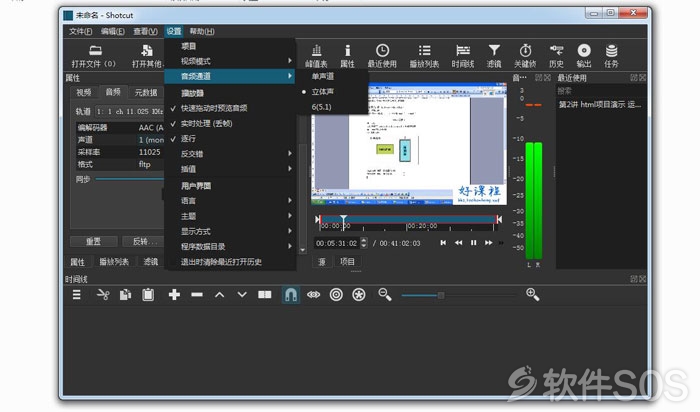Image resolution: width=700 pixels, height=412 pixels.
Task: Click the Fast Forward button in player
Action: tap(488, 242)
